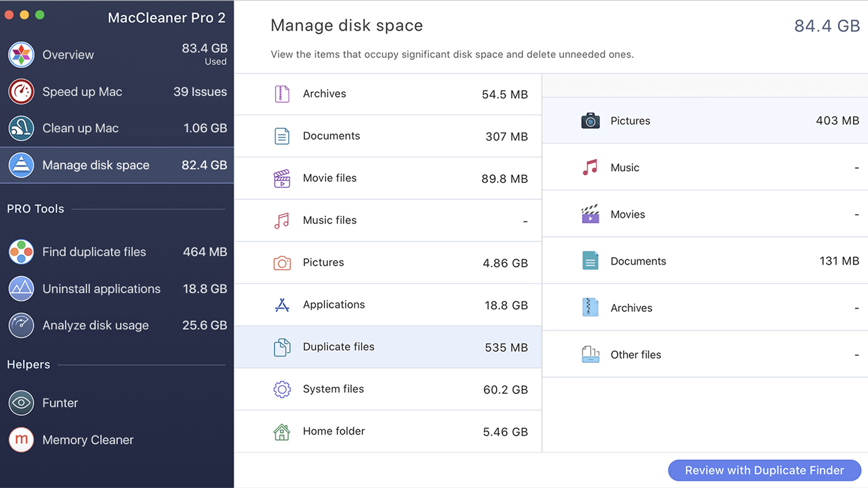868x488 pixels.
Task: Click the Documents page icon in the middle list
Action: (x=282, y=136)
